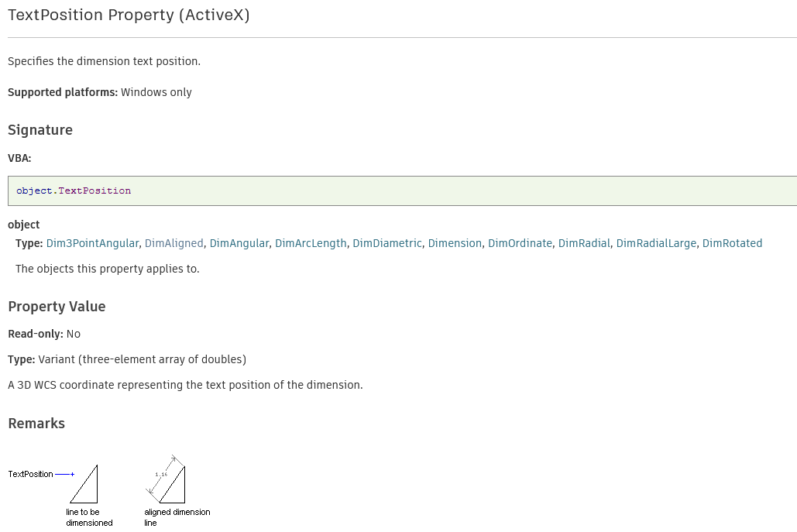Click the 'Read-only' label text

click(36, 334)
